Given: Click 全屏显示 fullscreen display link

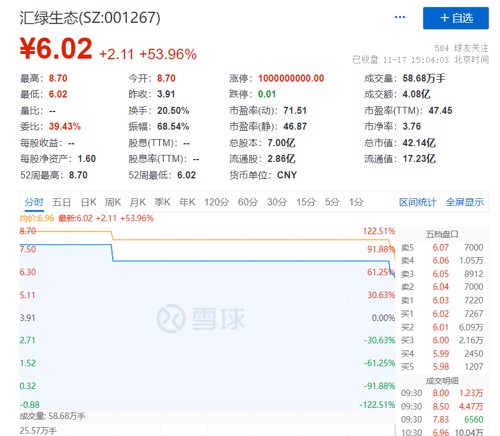Looking at the screenshot, I should coord(465,202).
